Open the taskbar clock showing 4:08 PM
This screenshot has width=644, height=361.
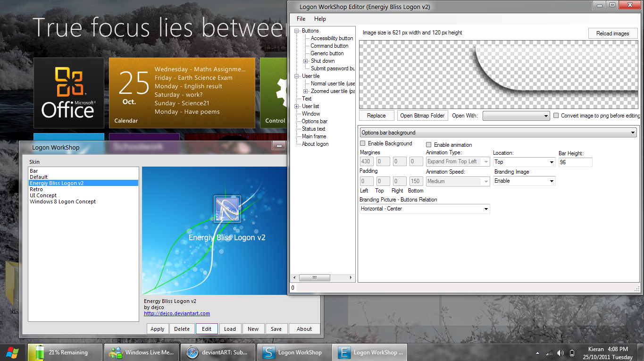(608, 353)
